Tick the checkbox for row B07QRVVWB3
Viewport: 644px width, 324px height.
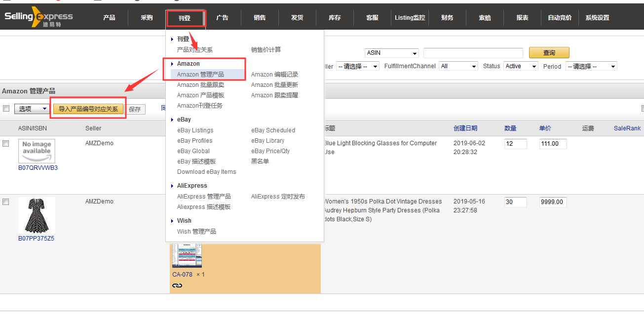pos(6,143)
